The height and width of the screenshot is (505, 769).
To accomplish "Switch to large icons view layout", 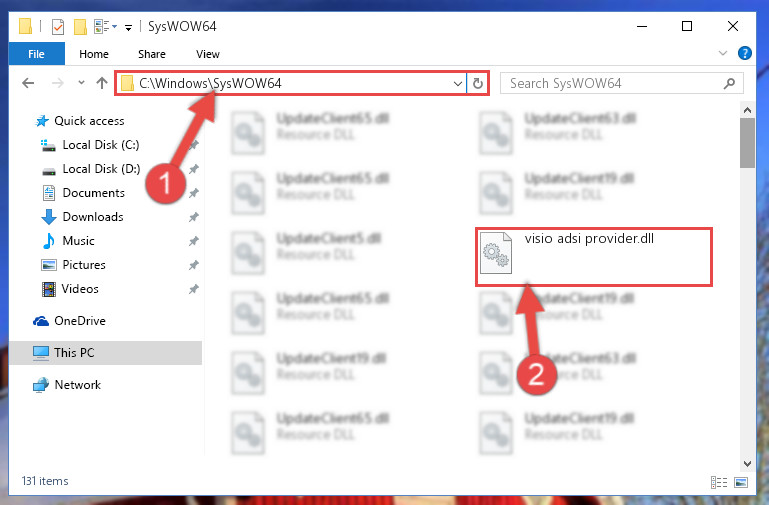I will [741, 482].
